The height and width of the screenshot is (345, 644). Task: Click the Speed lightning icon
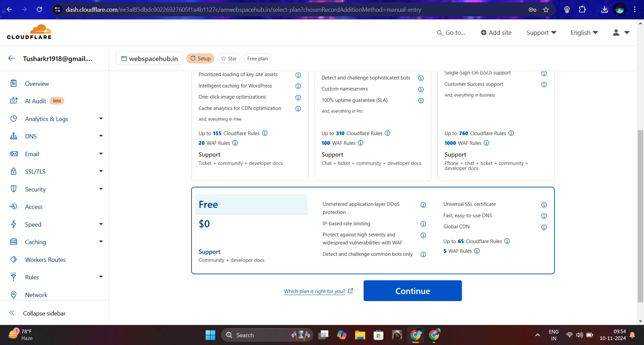tap(13, 224)
